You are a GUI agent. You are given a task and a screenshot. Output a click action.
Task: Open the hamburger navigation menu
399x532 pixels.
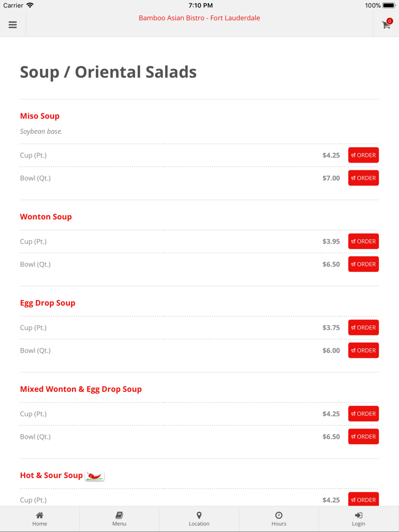pos(13,25)
